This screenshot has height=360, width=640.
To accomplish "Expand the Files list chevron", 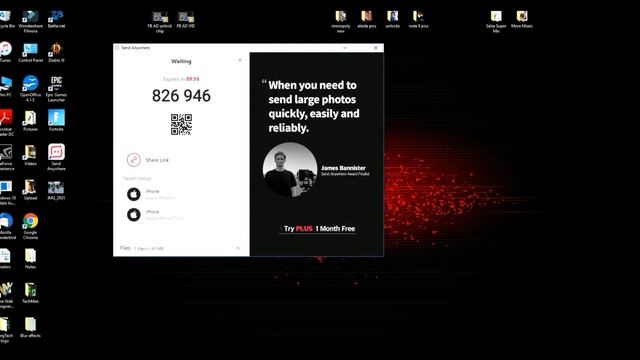I will [238, 248].
